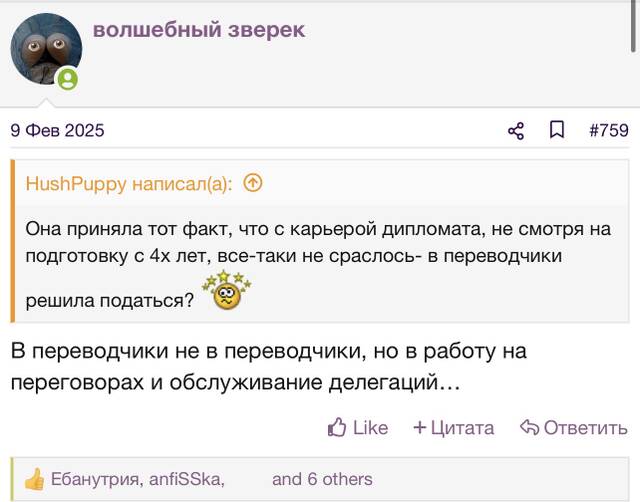This screenshot has width=640, height=502.
Task: Open anfiSSka's profile from the likes list
Action: click(x=187, y=479)
